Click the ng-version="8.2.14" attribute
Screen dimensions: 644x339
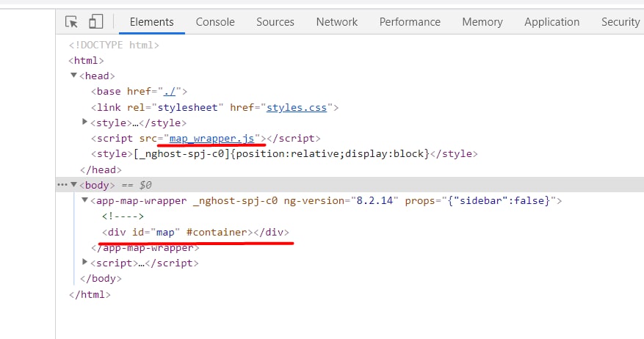point(341,201)
